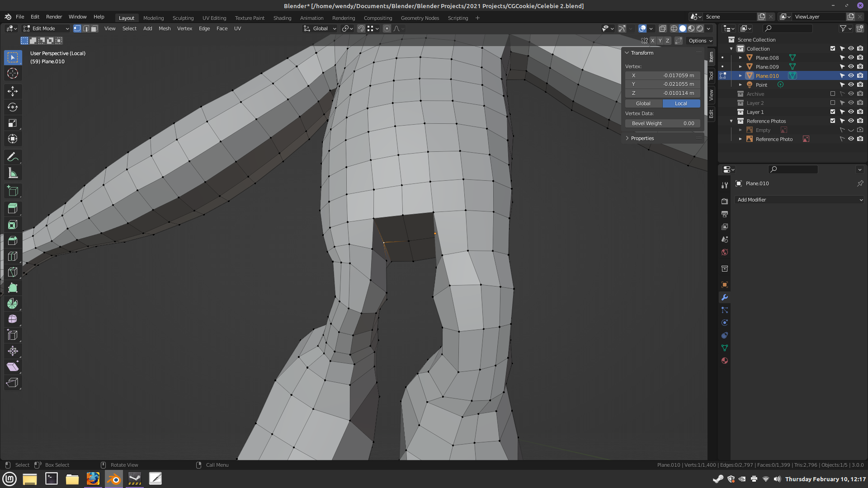Image resolution: width=868 pixels, height=488 pixels.
Task: Select the Rotate tool
Action: tap(13, 107)
